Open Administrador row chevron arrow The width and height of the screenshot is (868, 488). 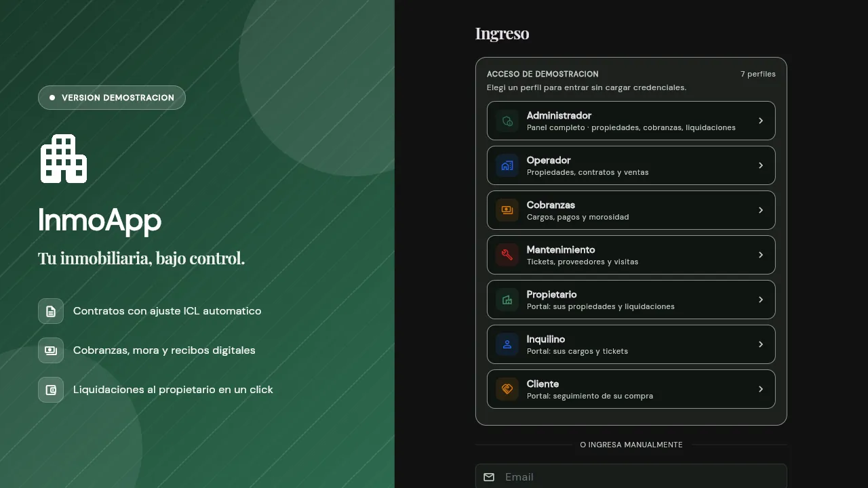click(761, 121)
